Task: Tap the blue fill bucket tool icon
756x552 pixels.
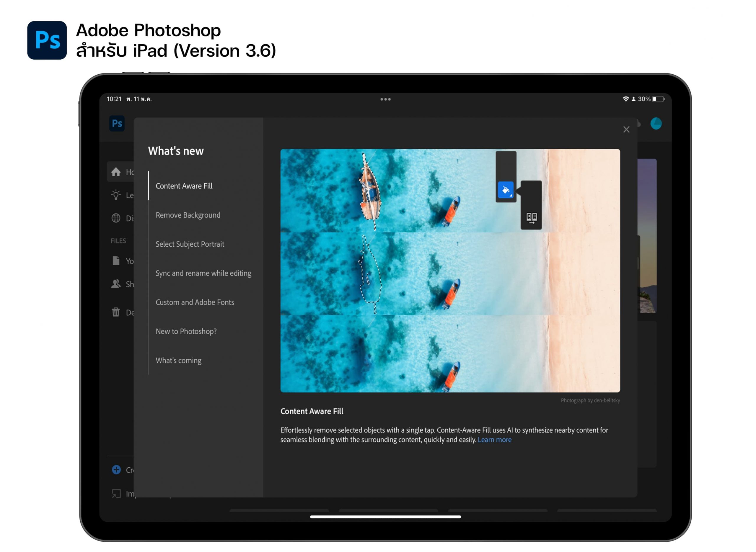Action: click(505, 190)
